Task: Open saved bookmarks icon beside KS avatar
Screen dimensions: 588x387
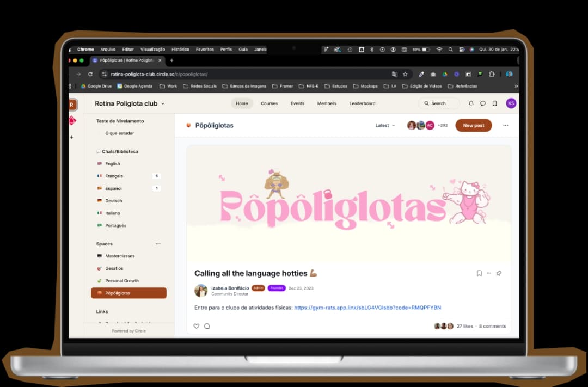Action: tap(494, 103)
